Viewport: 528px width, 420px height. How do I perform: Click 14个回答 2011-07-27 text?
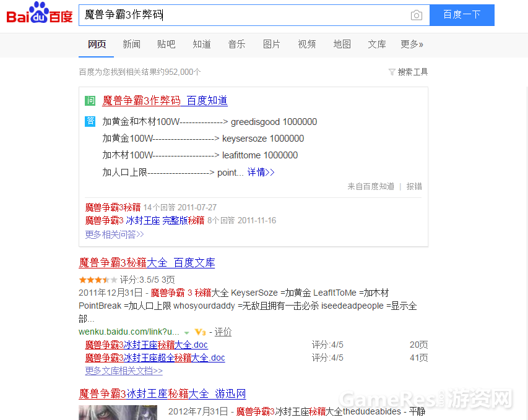[180, 207]
